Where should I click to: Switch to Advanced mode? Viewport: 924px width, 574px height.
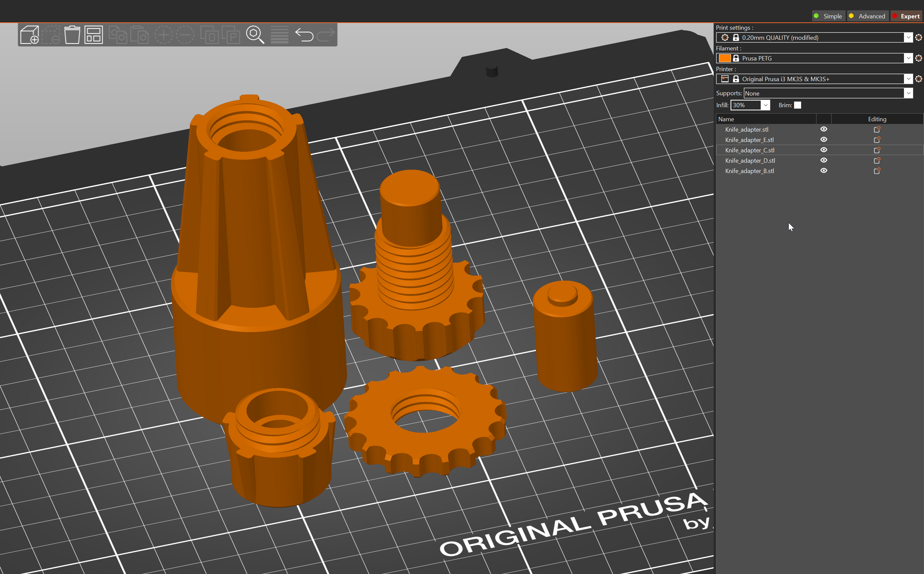tap(867, 16)
